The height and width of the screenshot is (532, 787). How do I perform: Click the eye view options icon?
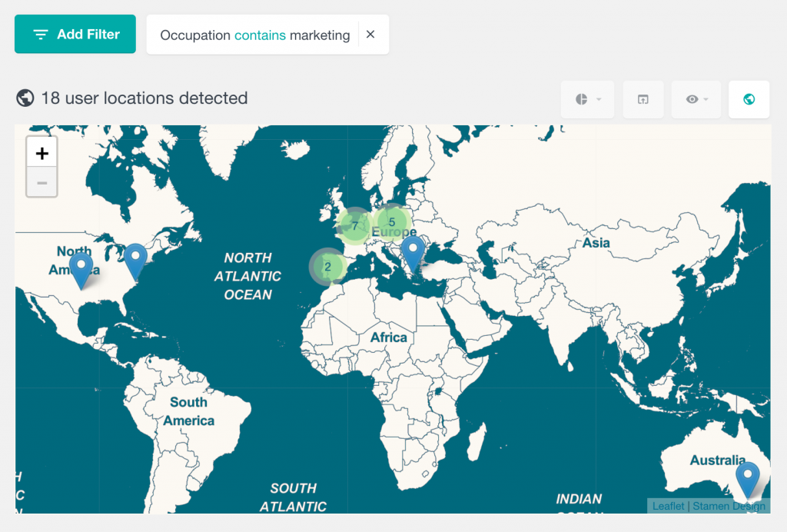692,98
